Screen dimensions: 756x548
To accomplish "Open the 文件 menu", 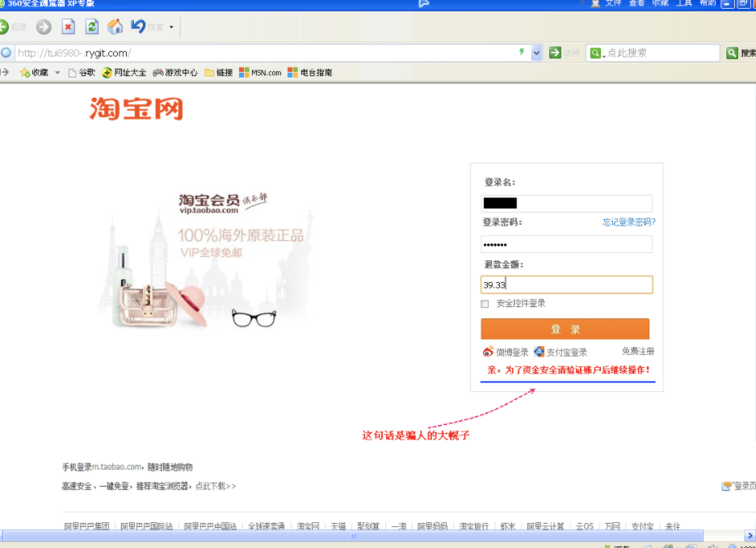I will click(x=613, y=3).
